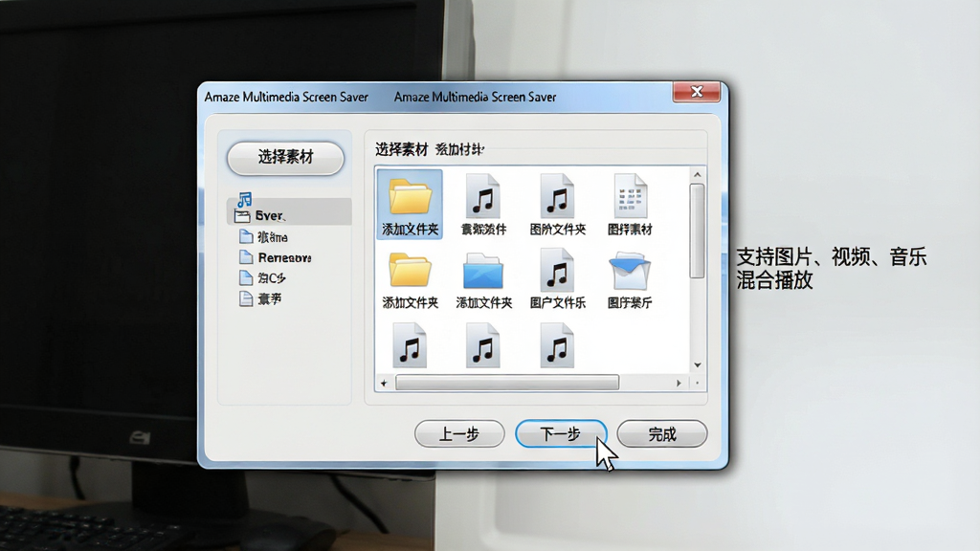The width and height of the screenshot is (980, 551).
Task: Click the blue music note icon in the sidebar
Action: (244, 199)
